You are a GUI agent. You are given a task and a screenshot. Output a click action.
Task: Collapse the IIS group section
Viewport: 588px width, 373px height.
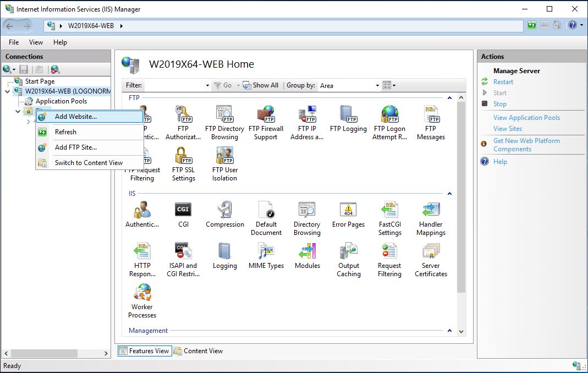click(449, 194)
